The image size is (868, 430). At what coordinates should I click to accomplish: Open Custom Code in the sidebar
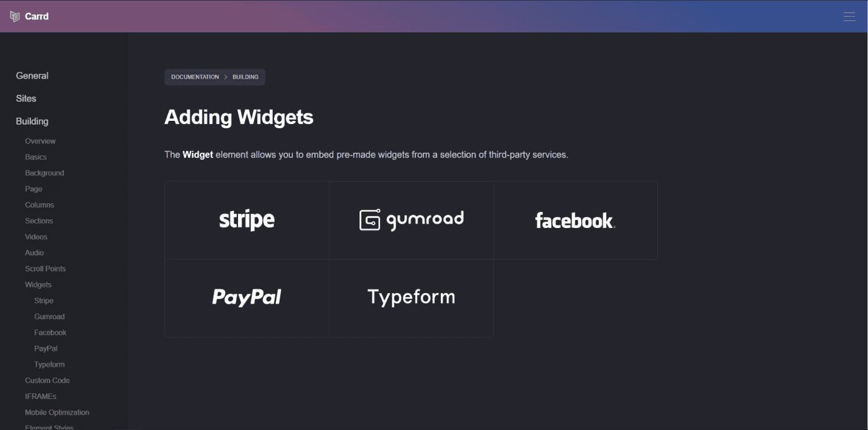click(47, 380)
